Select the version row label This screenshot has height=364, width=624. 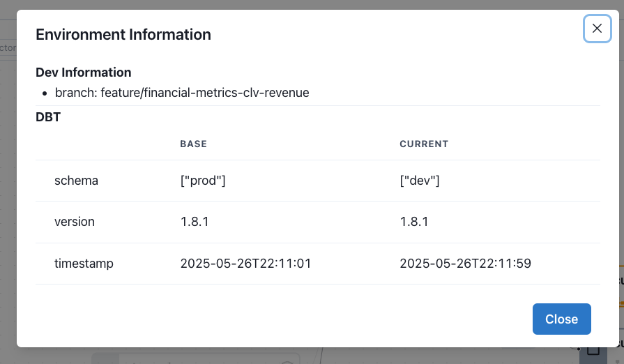75,222
